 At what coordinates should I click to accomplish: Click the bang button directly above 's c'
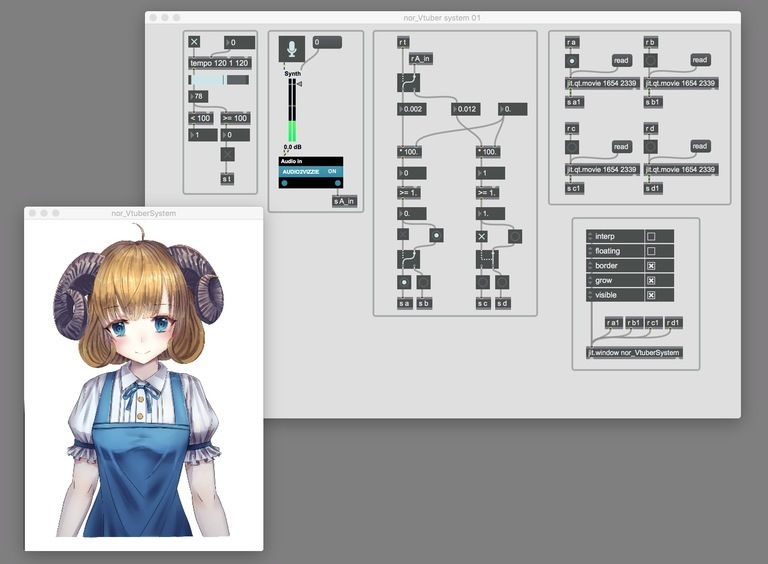point(482,282)
